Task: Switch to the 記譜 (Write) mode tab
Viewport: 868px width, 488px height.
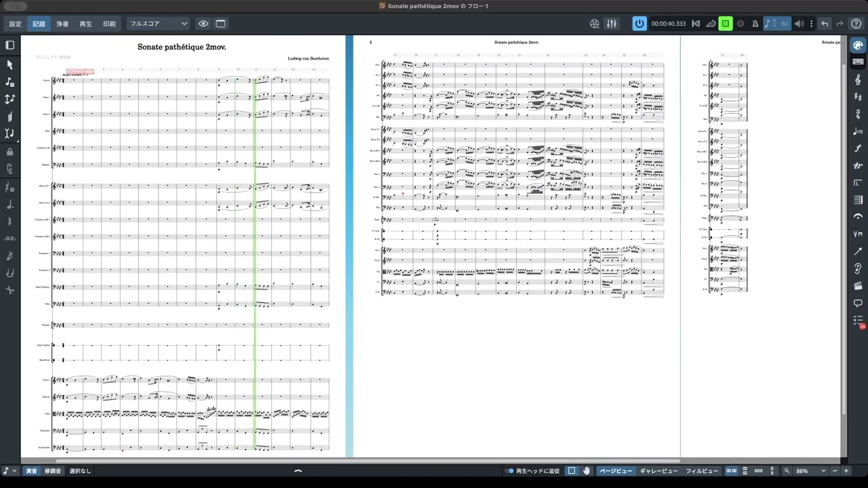Action: [39, 24]
